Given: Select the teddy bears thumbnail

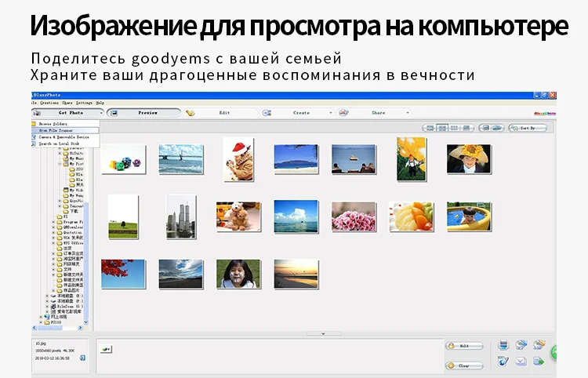Looking at the screenshot, I should 238,216.
